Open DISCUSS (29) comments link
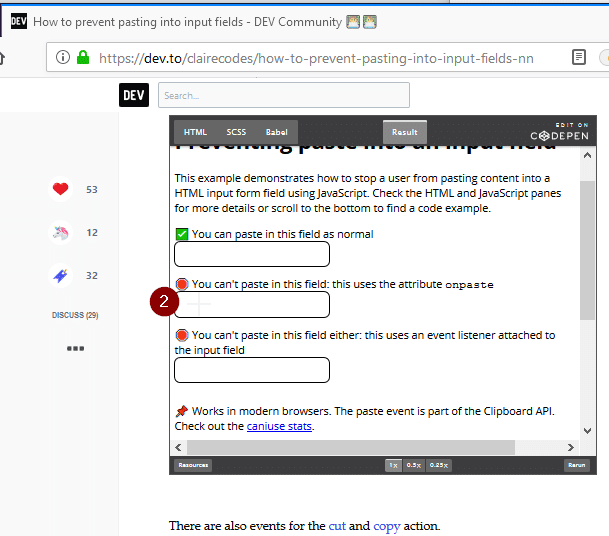The image size is (609, 536). pyautogui.click(x=75, y=315)
